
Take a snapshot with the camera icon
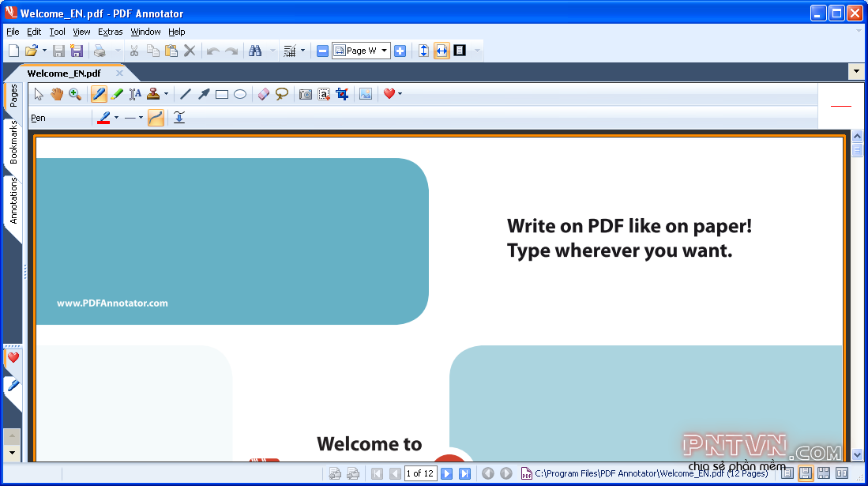click(306, 94)
